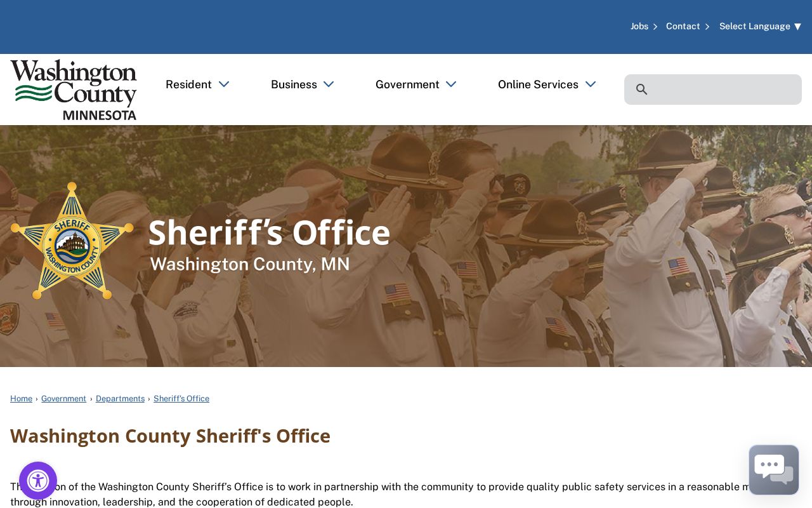Open the accessibility options widget
812x508 pixels.
(38, 481)
